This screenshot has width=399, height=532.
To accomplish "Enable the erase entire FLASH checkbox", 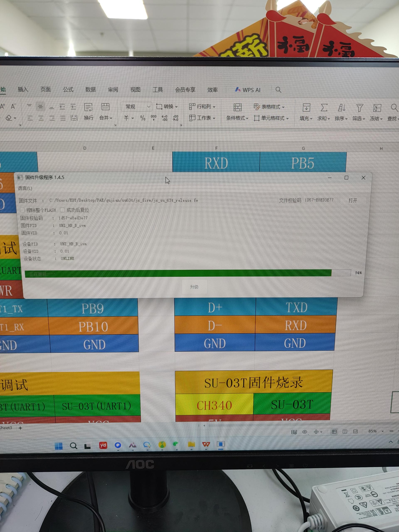I will [23, 210].
